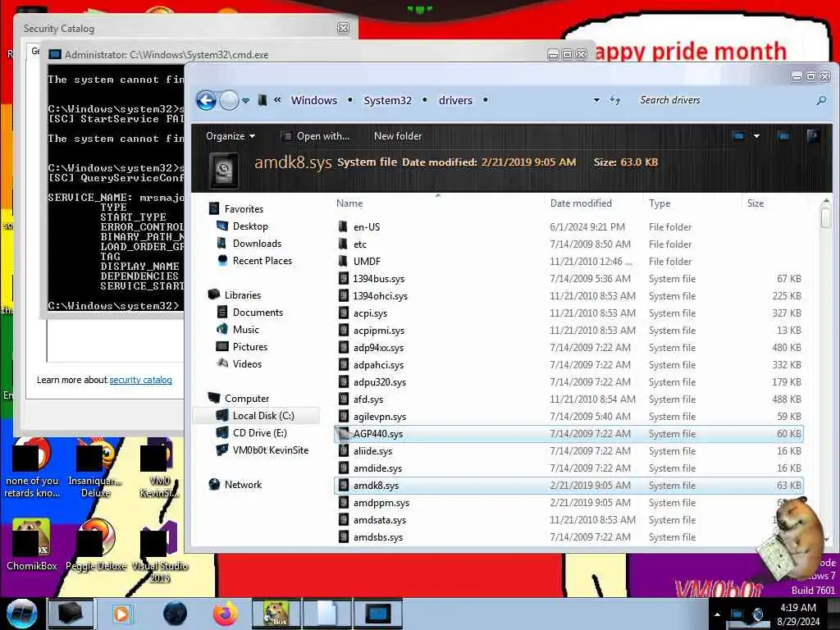Create a New folder from toolbar
The image size is (840, 630).
click(398, 136)
